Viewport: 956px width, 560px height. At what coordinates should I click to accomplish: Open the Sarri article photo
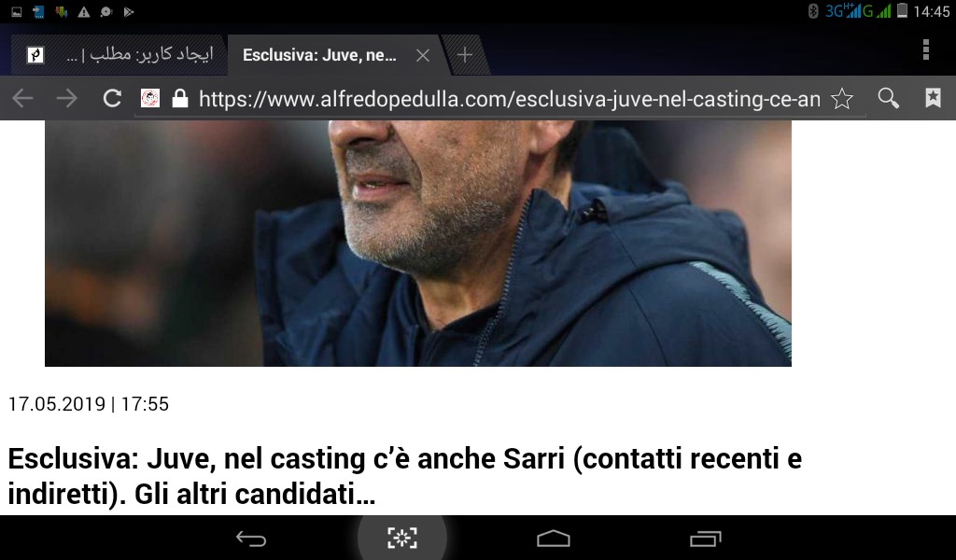pos(418,244)
